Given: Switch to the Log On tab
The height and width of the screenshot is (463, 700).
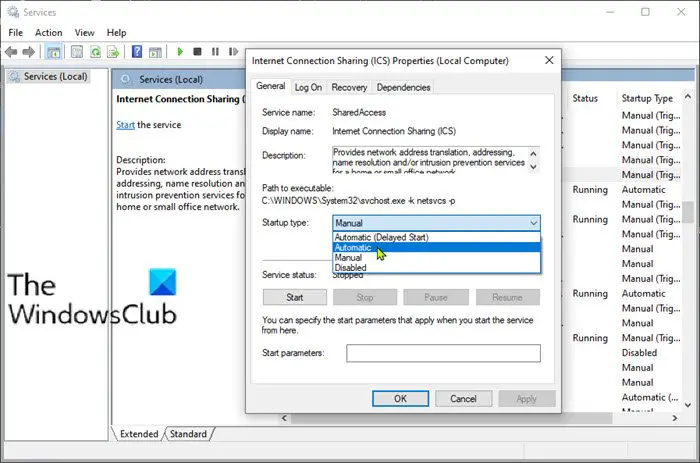Looking at the screenshot, I should point(308,88).
